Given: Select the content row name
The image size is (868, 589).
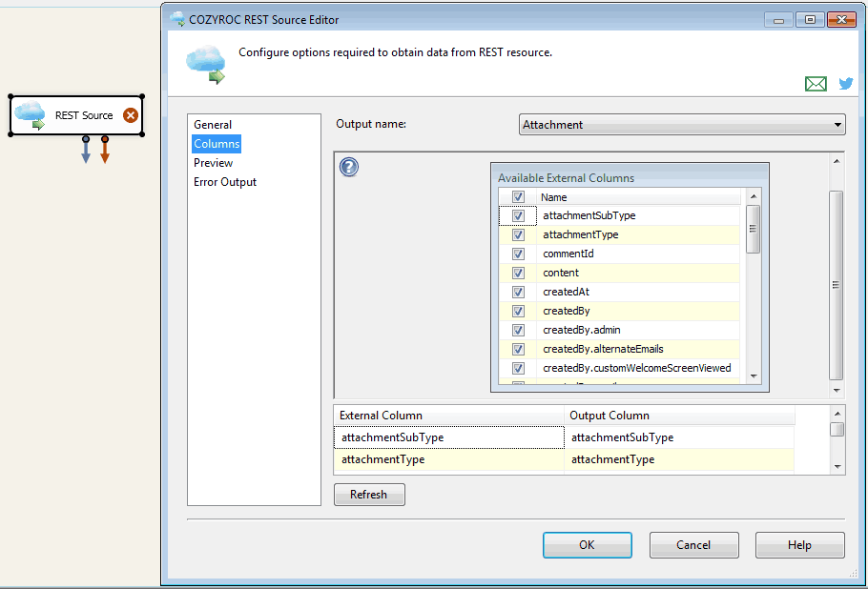Looking at the screenshot, I should [561, 273].
